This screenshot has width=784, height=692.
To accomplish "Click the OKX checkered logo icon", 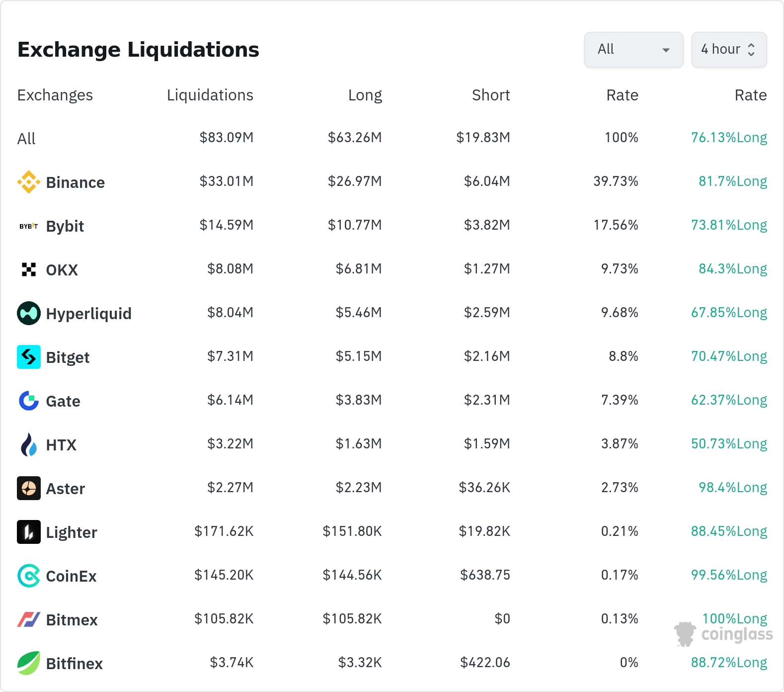I will pyautogui.click(x=29, y=269).
